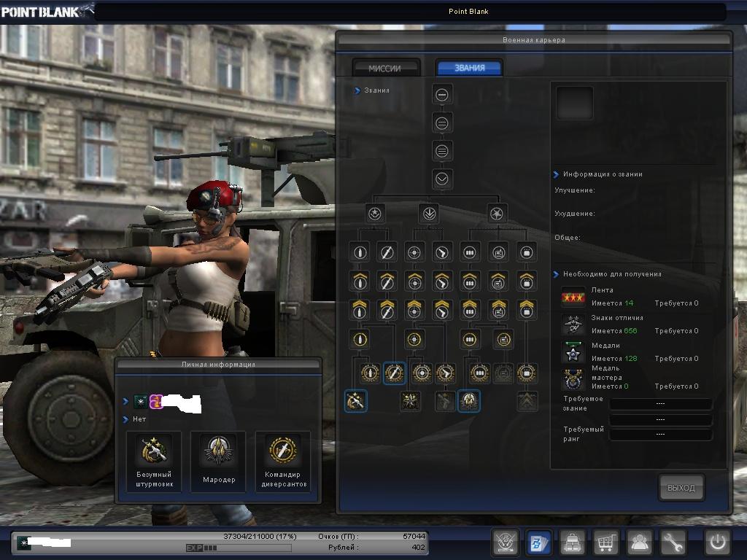Select the gold-ring crosshair rank

coord(414,340)
